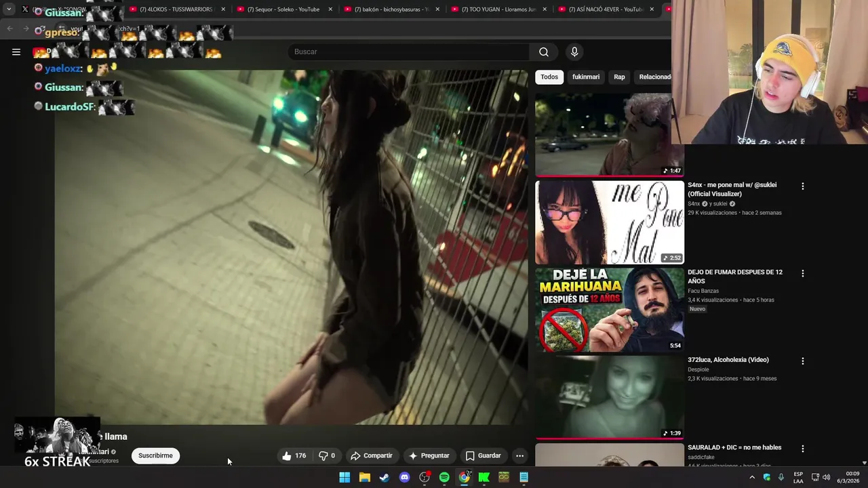Close the 'ASÍ NACIÓ 4EVER' tab
This screenshot has height=488, width=868.
pos(652,9)
